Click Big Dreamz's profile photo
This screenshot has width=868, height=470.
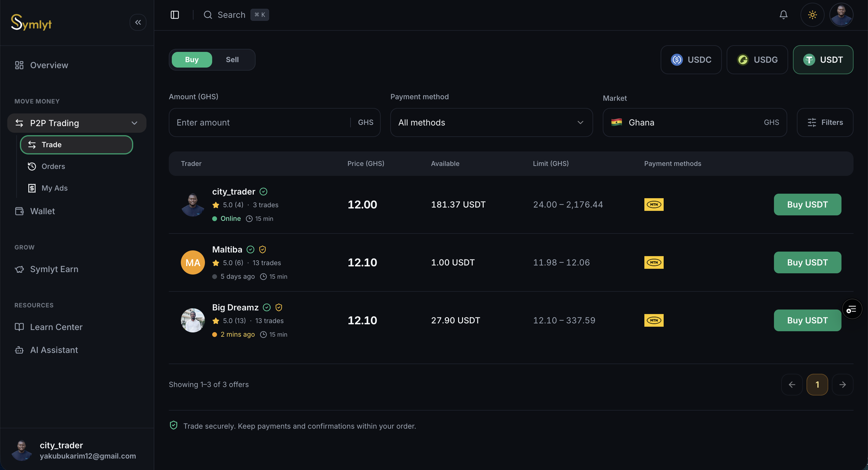[x=193, y=321]
